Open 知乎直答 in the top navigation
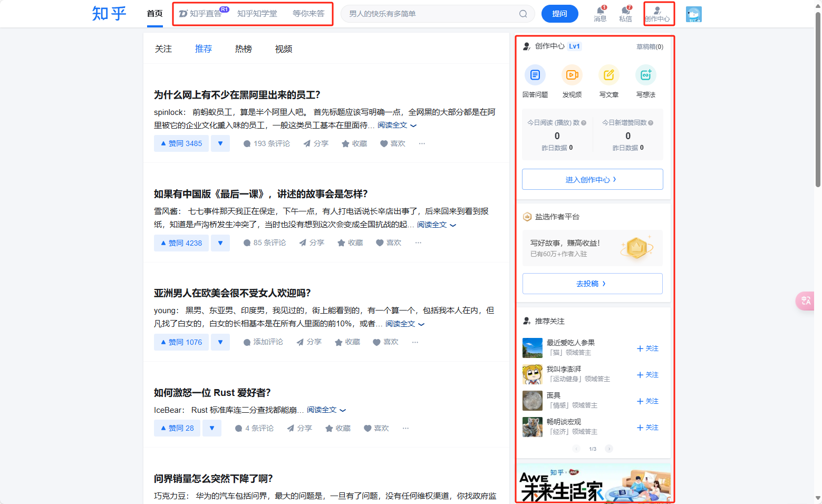822x504 pixels. pos(204,13)
